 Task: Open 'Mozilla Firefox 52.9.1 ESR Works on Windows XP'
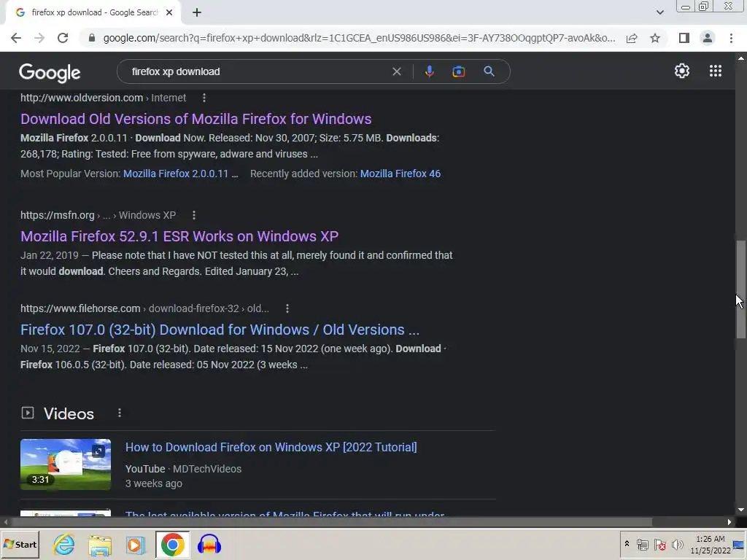(x=179, y=236)
